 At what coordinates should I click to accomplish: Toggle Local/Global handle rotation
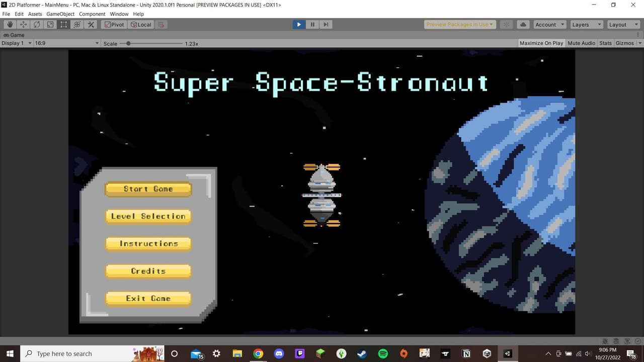tap(141, 24)
